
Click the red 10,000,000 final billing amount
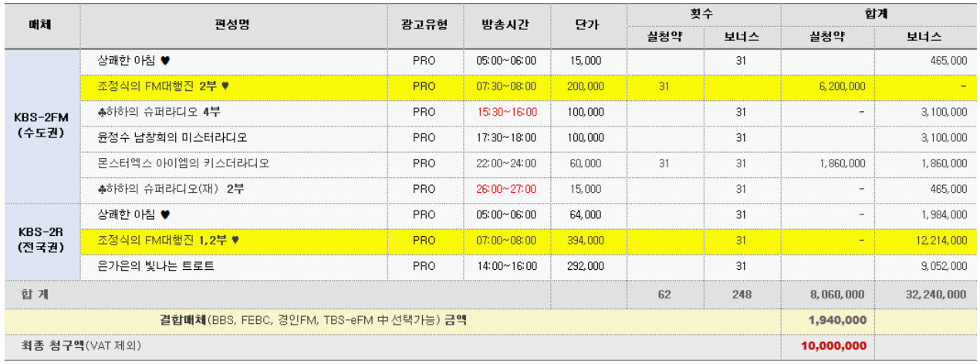coord(833,345)
